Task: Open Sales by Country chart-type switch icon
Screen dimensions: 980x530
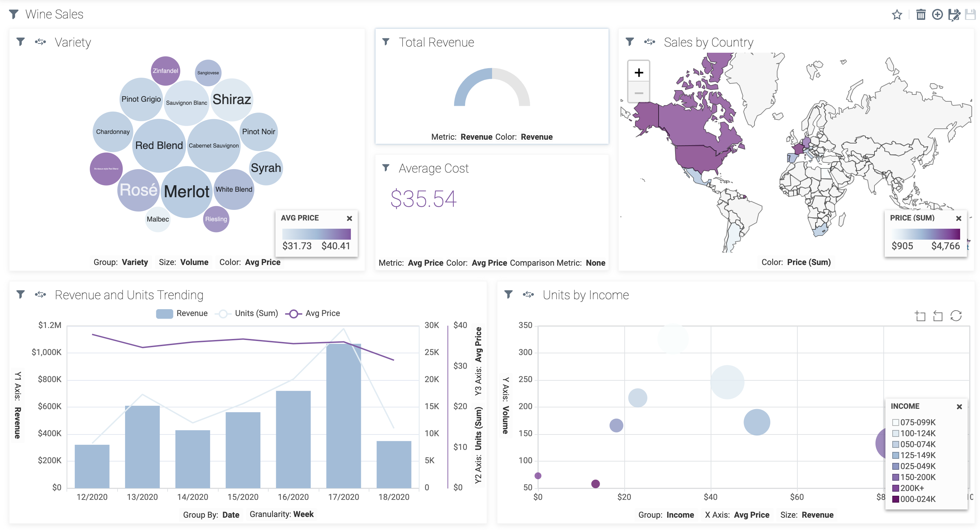Action: 649,42
